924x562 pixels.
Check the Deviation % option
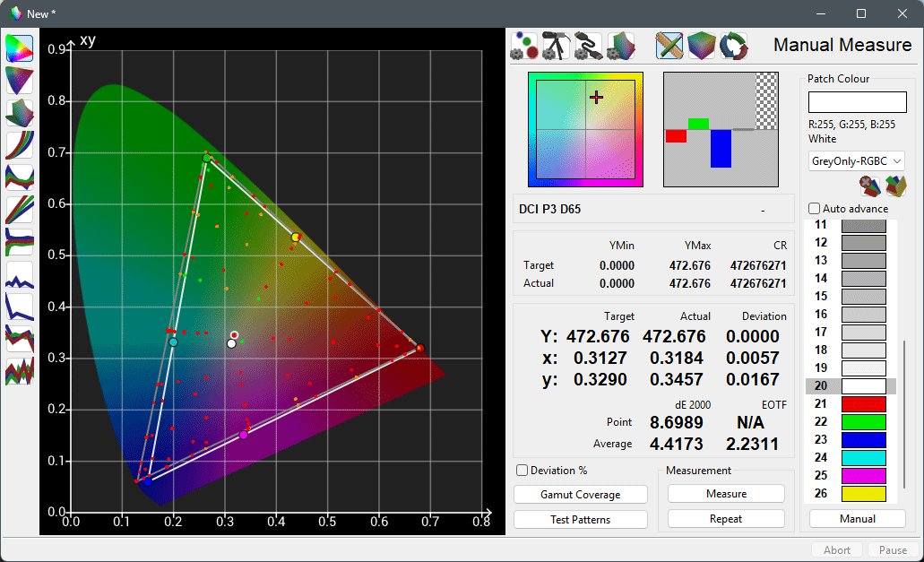522,470
